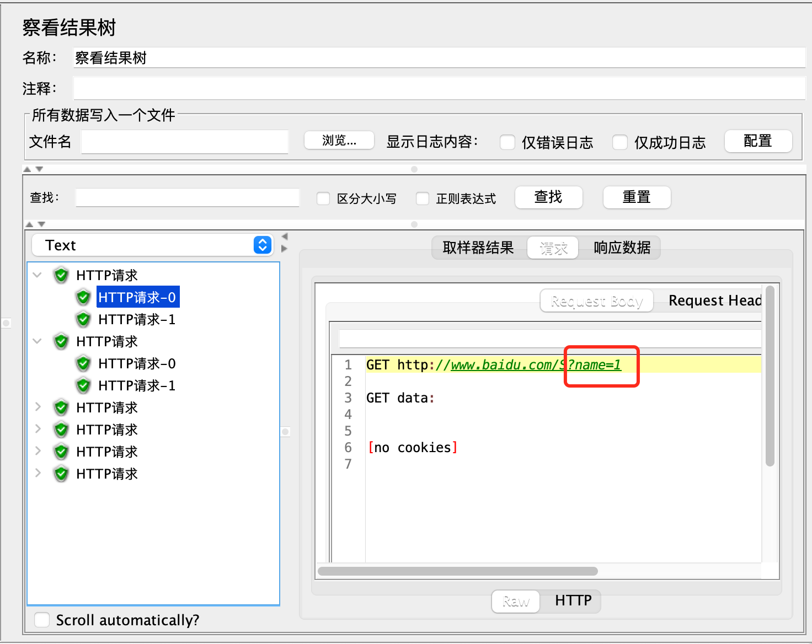Click the 名称 name input field

[x=439, y=57]
